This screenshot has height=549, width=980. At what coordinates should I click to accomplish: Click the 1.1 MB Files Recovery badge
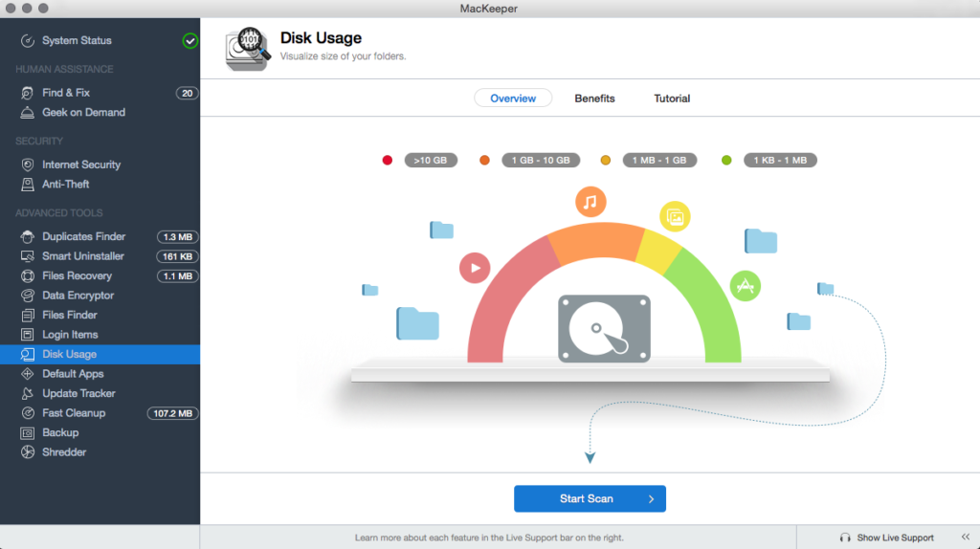pyautogui.click(x=177, y=276)
